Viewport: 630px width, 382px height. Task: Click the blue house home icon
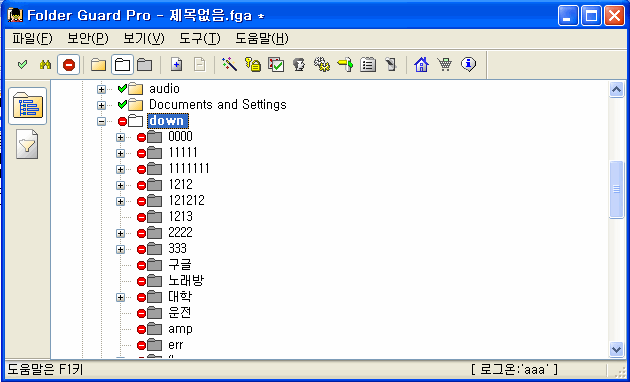click(x=421, y=65)
